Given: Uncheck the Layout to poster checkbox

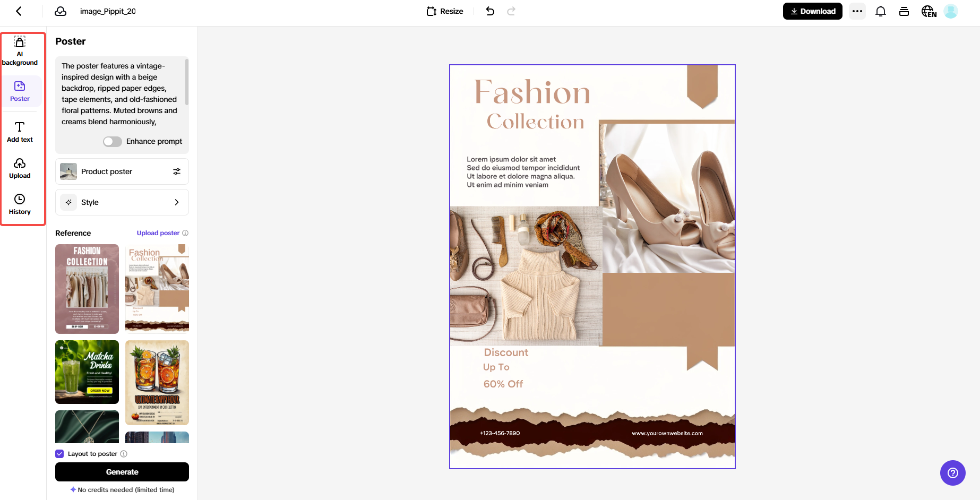Looking at the screenshot, I should click(59, 454).
